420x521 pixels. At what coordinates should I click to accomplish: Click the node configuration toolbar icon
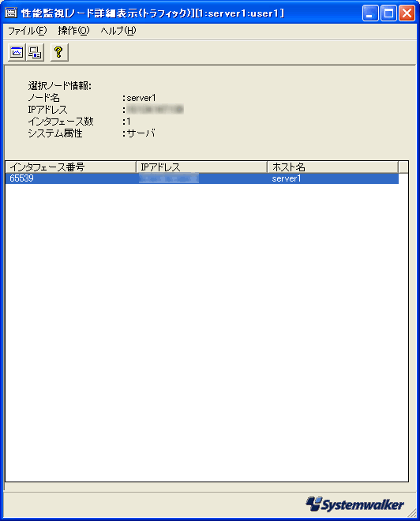35,53
